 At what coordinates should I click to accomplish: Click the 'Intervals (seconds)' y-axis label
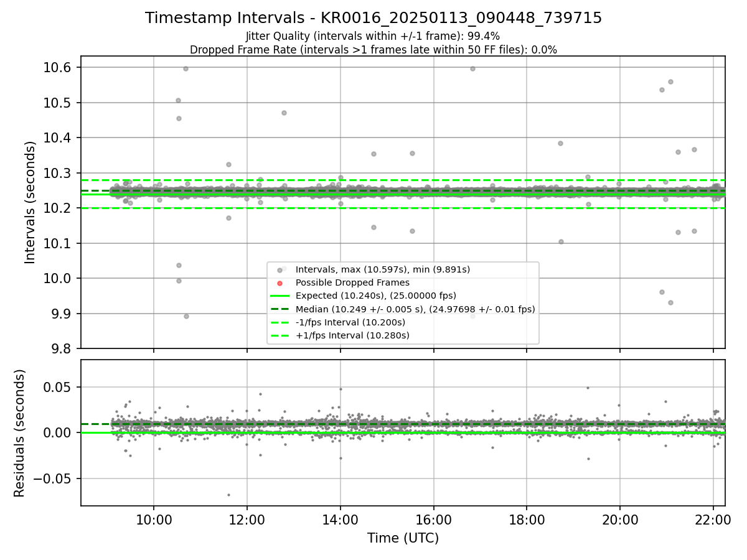[x=31, y=202]
